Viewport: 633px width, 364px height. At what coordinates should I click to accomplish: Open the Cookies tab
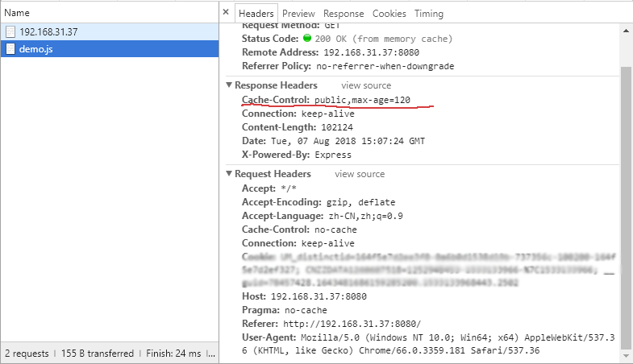point(389,14)
